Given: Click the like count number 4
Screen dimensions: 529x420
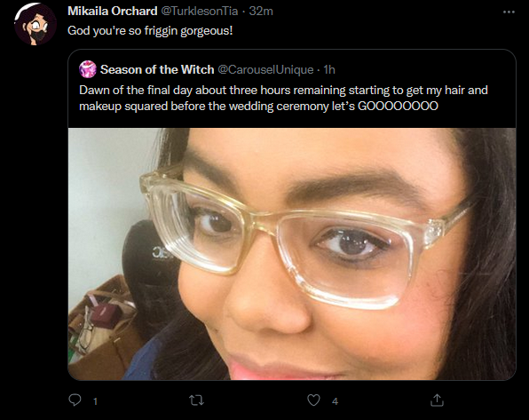Looking at the screenshot, I should tap(335, 401).
